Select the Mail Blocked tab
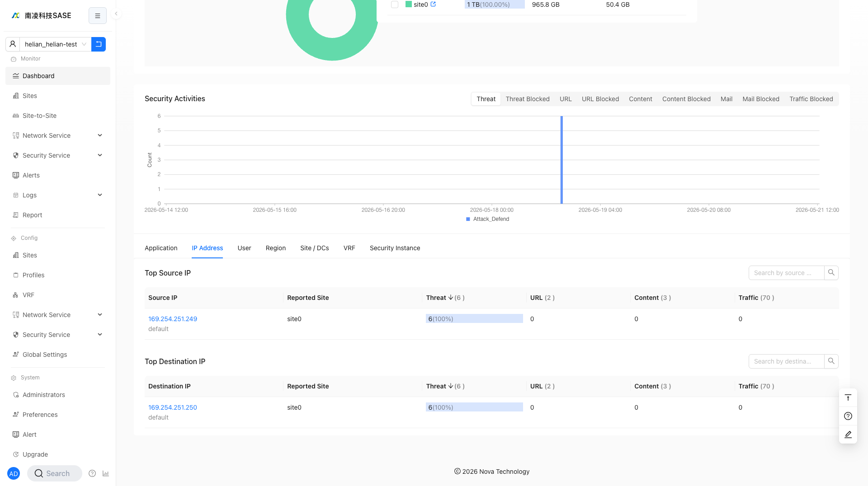Viewport: 868px width, 486px height. [760, 99]
